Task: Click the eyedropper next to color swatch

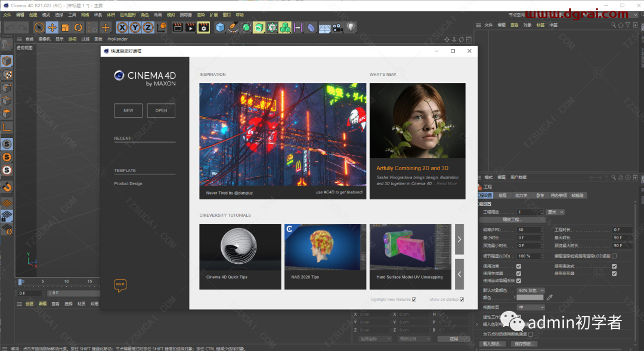Action: (550, 297)
